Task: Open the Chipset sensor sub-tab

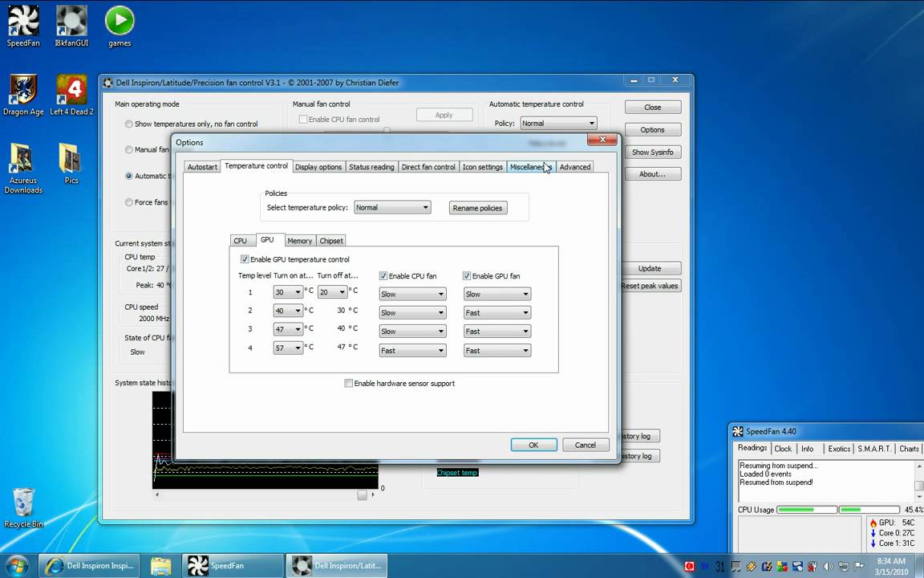Action: point(331,241)
